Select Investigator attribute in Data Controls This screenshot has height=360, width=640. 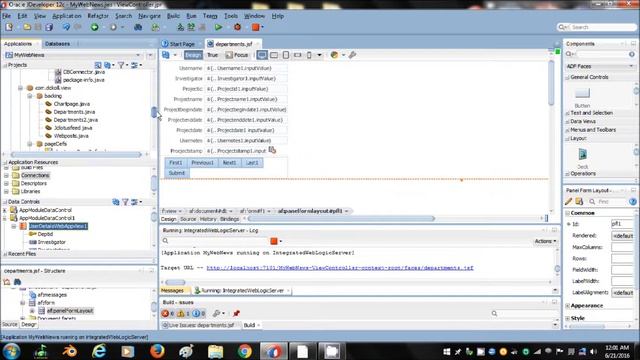[x=51, y=242]
